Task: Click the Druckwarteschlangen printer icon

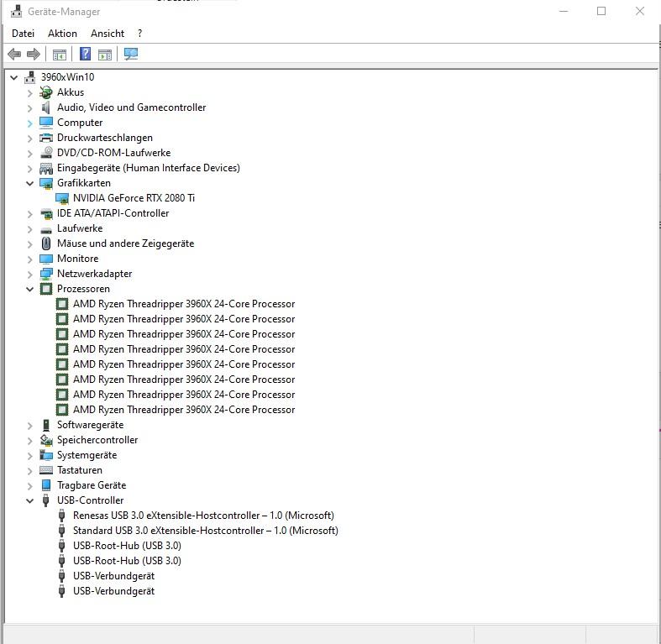Action: (x=46, y=138)
